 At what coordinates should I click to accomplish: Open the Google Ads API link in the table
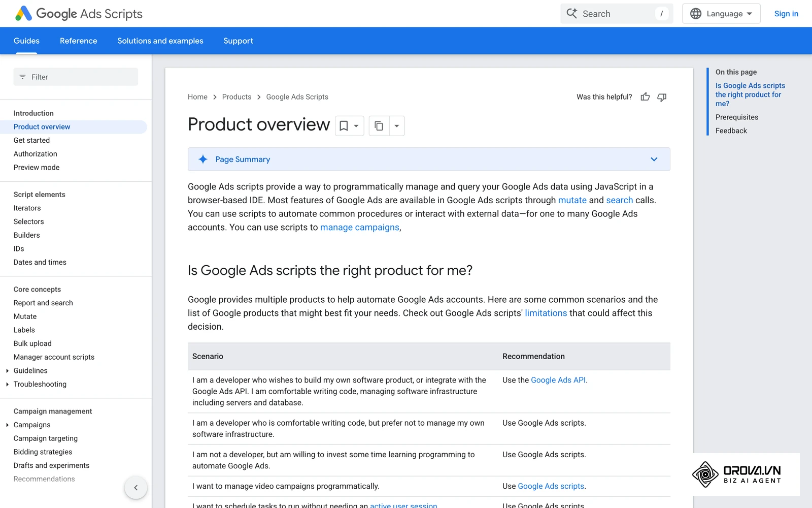558,380
